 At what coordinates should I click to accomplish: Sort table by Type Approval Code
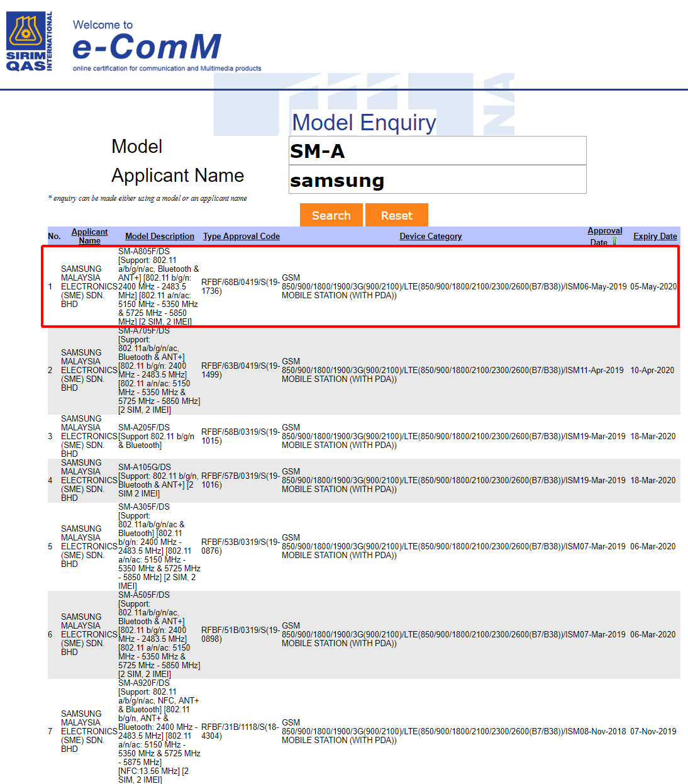click(x=241, y=237)
